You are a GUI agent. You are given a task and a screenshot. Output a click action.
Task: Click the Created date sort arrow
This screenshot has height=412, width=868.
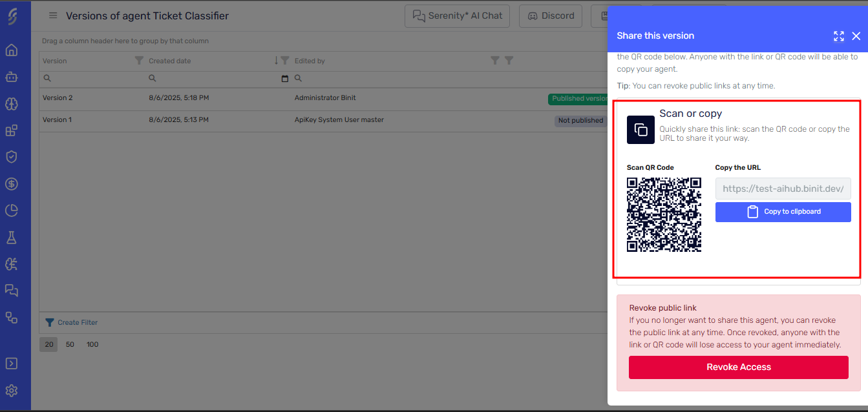(x=276, y=61)
